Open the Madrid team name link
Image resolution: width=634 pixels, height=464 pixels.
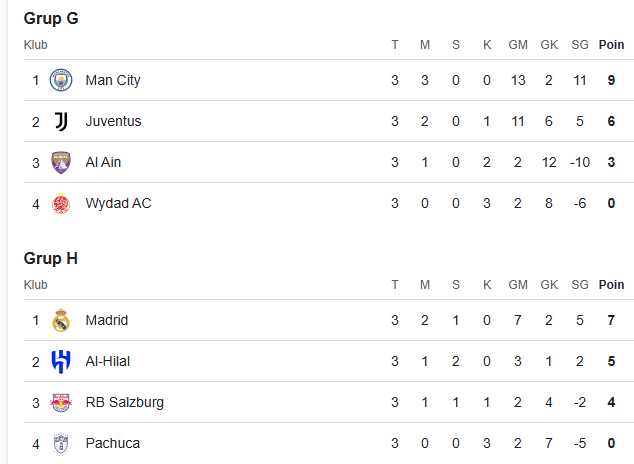click(107, 320)
